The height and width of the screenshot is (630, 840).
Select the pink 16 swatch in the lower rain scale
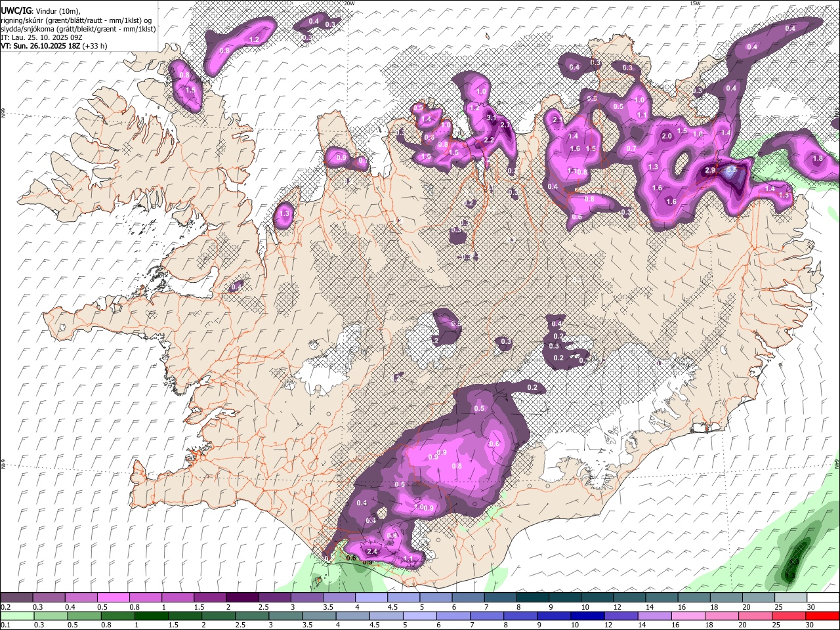[688, 616]
